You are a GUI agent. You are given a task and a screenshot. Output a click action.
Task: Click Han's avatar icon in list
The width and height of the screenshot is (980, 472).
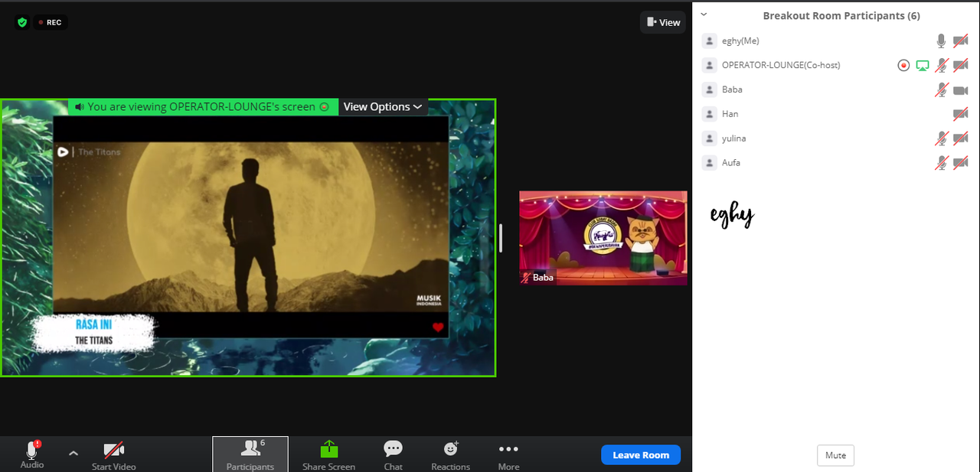pyautogui.click(x=709, y=115)
